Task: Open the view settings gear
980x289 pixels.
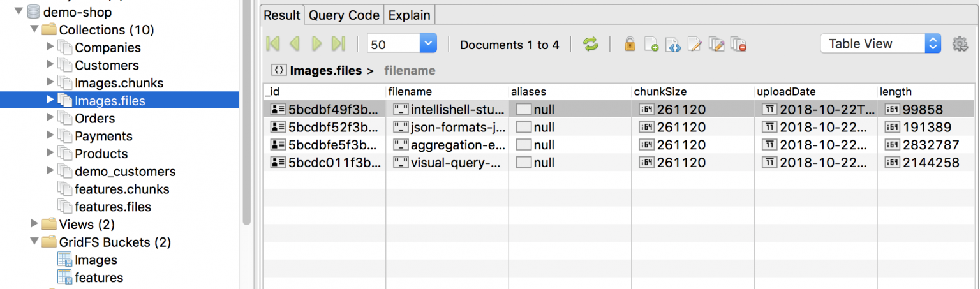Action: (x=960, y=44)
